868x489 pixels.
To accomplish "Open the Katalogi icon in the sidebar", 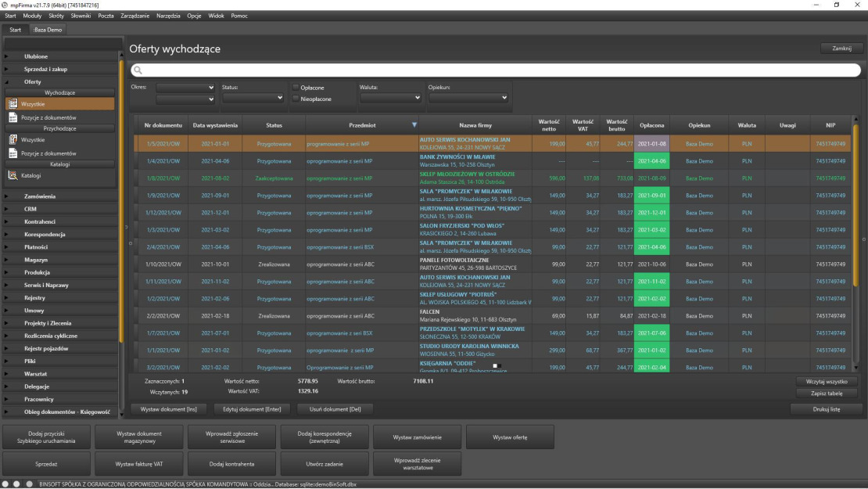I will click(x=13, y=175).
